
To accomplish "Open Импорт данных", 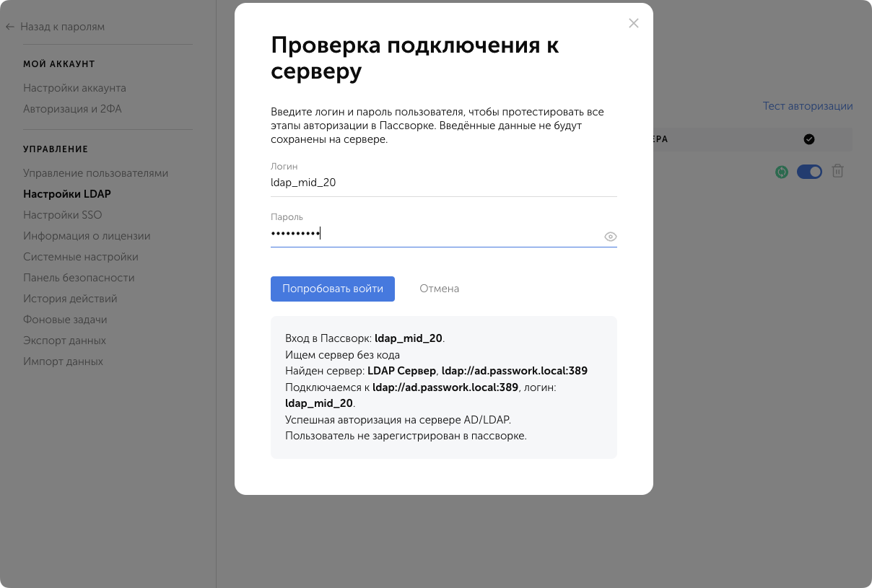I will (x=63, y=361).
